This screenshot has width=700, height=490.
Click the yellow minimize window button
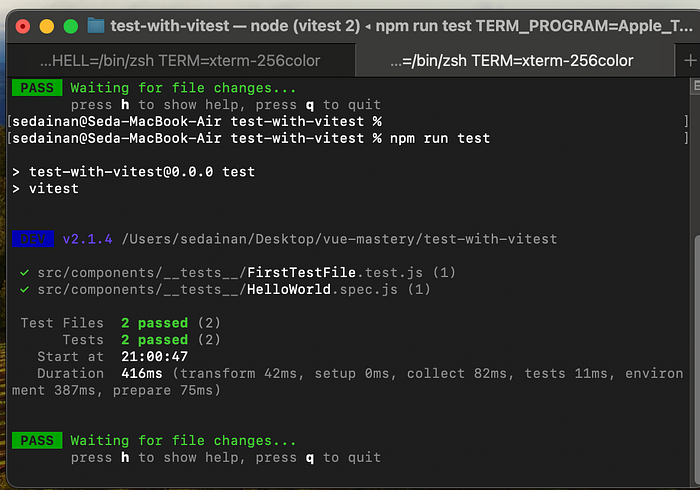pyautogui.click(x=47, y=26)
